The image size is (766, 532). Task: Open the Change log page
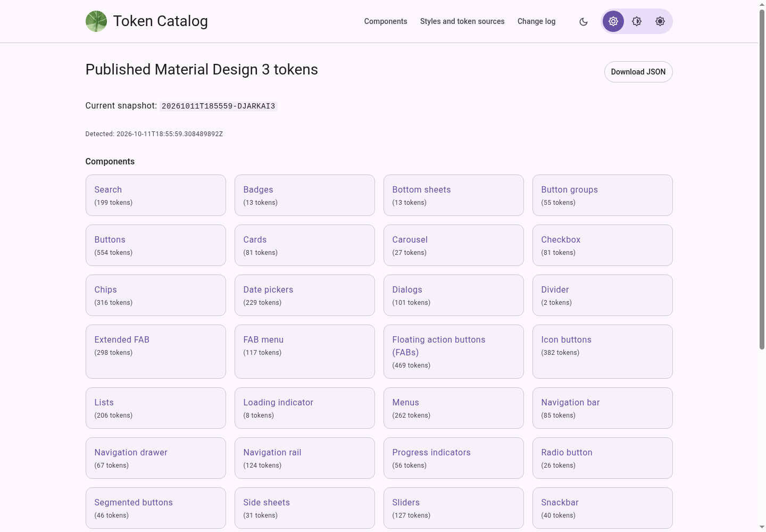click(x=536, y=21)
